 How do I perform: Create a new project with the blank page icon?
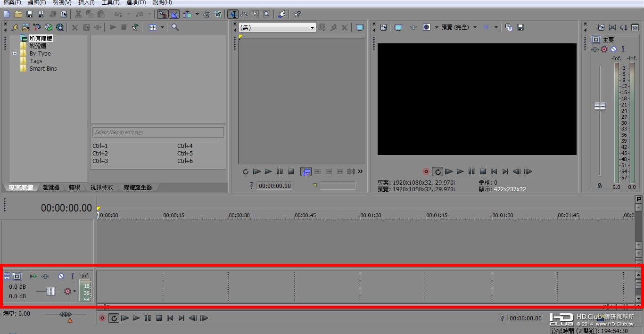click(x=7, y=14)
